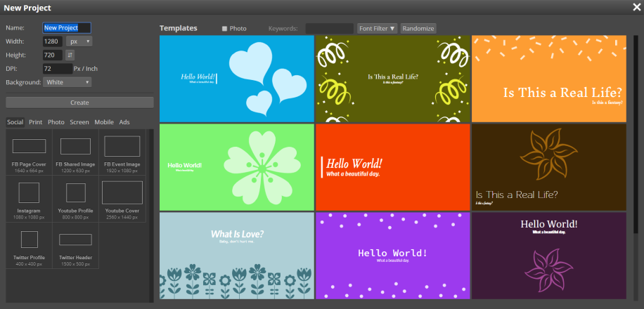Screen dimensions: 644x309
Task: Choose the Youtube Profile preset
Action: coord(75,198)
